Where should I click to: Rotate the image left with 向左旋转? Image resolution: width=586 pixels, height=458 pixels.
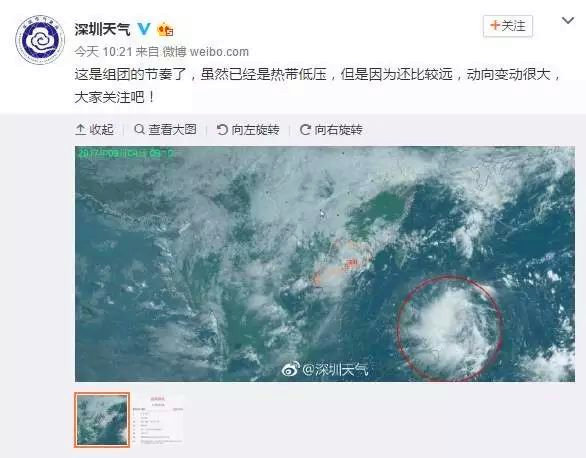click(248, 130)
